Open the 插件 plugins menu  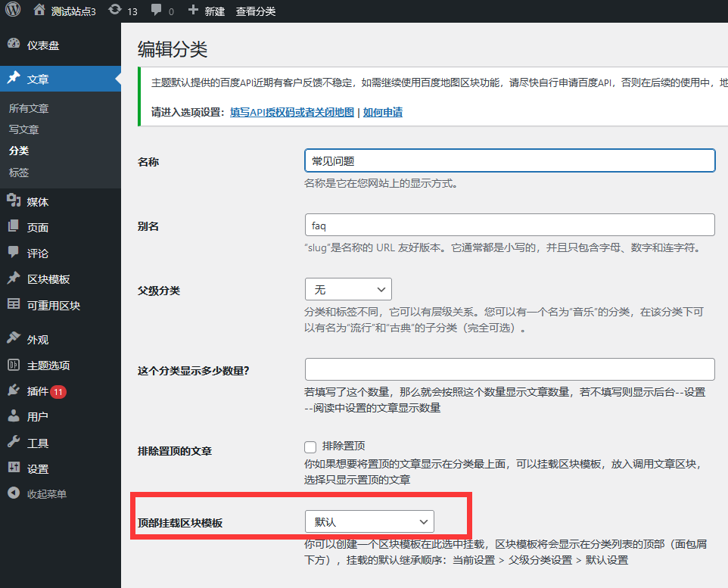[38, 391]
